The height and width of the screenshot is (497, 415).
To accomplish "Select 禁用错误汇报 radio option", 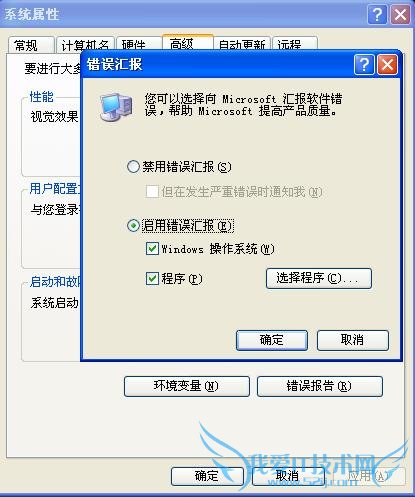I will pos(133,166).
